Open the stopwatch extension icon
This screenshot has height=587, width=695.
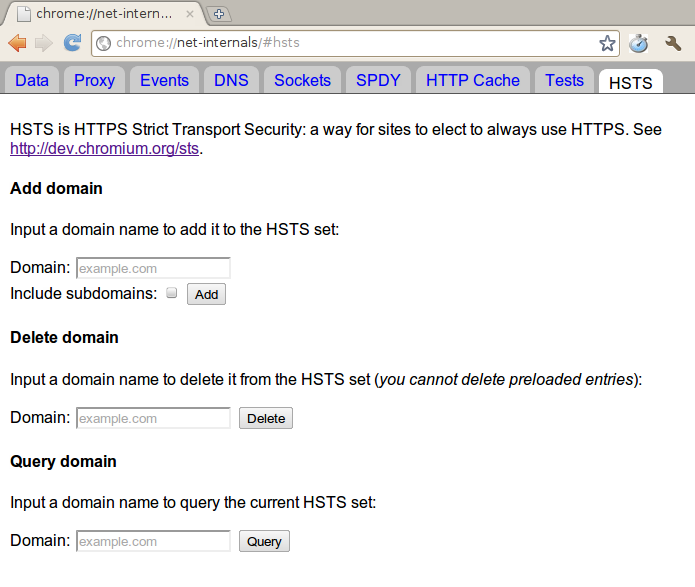[638, 43]
